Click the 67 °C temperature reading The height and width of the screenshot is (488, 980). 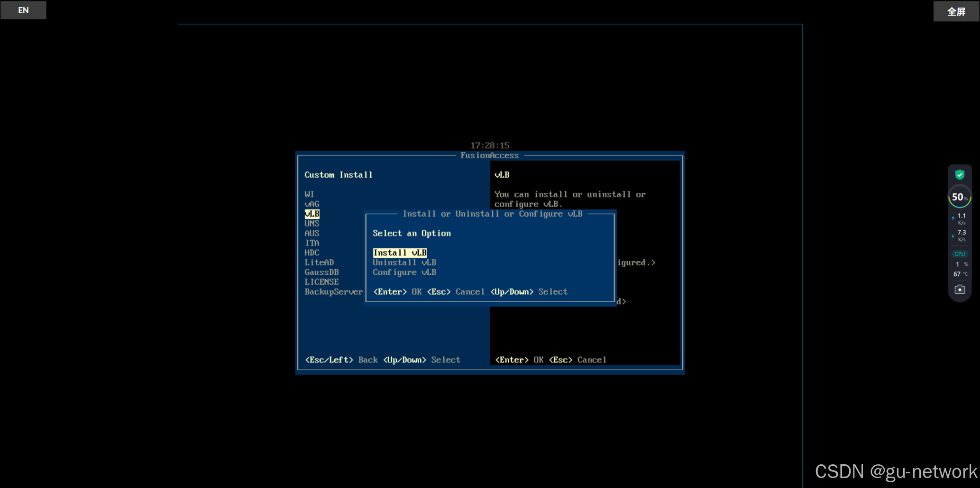[961, 274]
